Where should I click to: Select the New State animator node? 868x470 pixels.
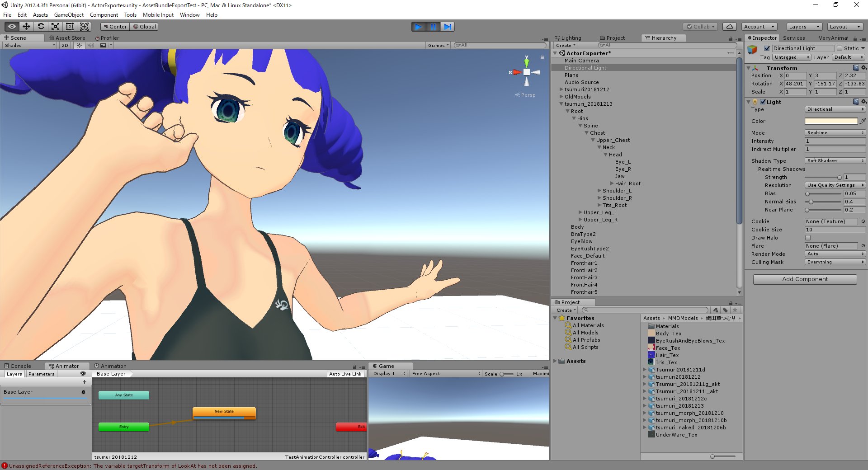[x=224, y=413]
